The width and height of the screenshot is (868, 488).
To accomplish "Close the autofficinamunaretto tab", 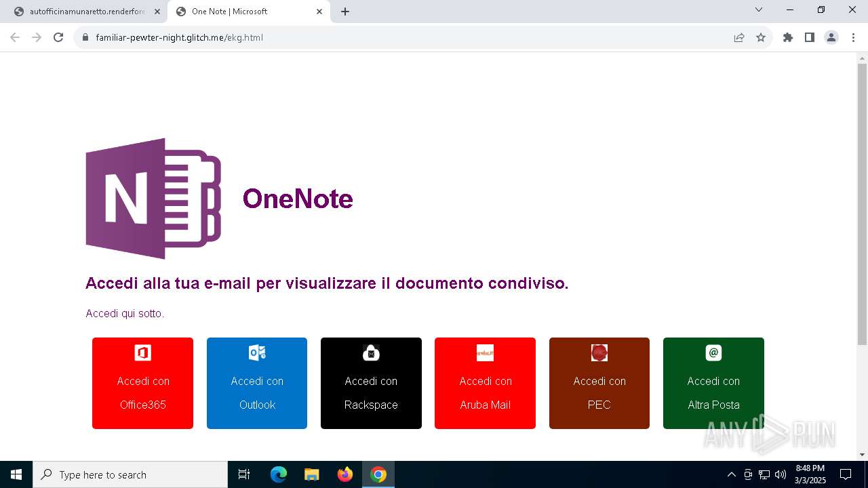I will point(157,12).
